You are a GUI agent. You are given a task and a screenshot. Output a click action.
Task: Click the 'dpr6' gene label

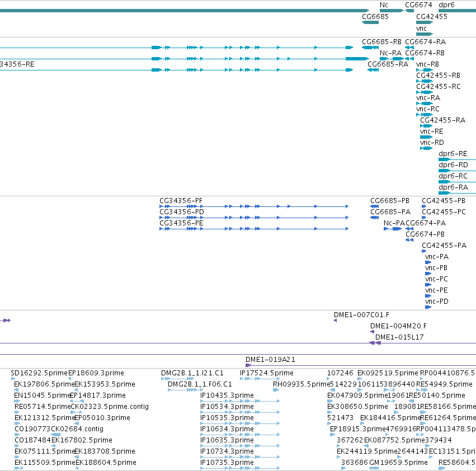point(446,5)
